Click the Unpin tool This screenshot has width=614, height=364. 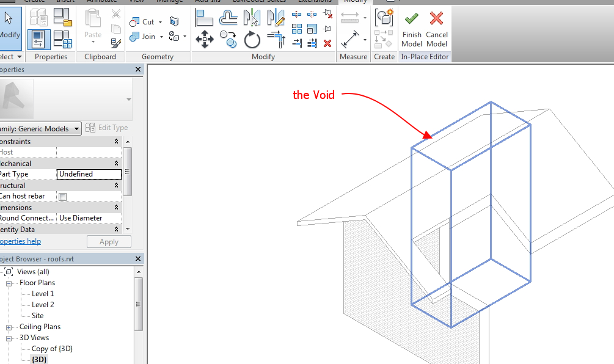coord(327,15)
